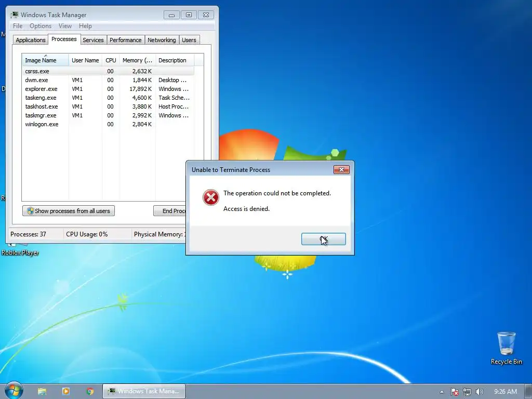
Task: Click the network tray icon
Action: tap(467, 392)
